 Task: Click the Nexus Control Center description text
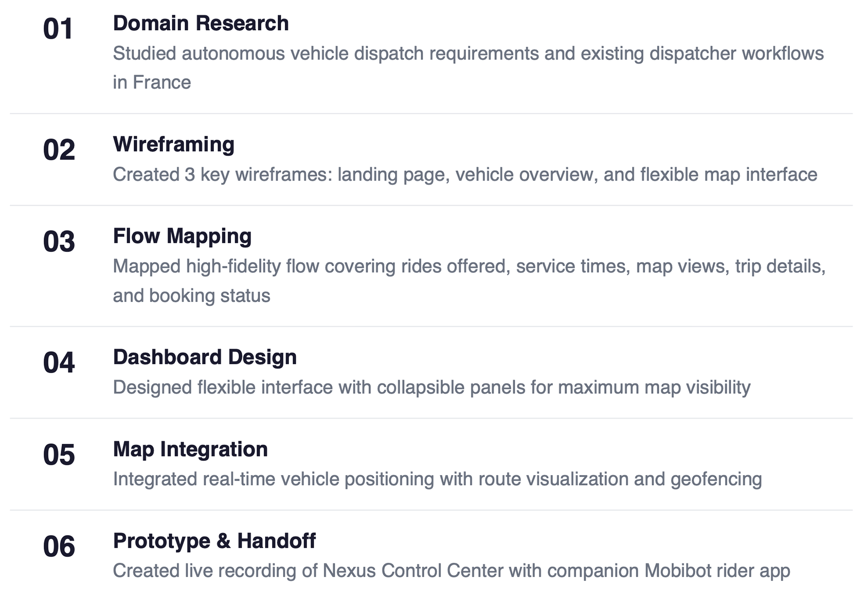451,571
